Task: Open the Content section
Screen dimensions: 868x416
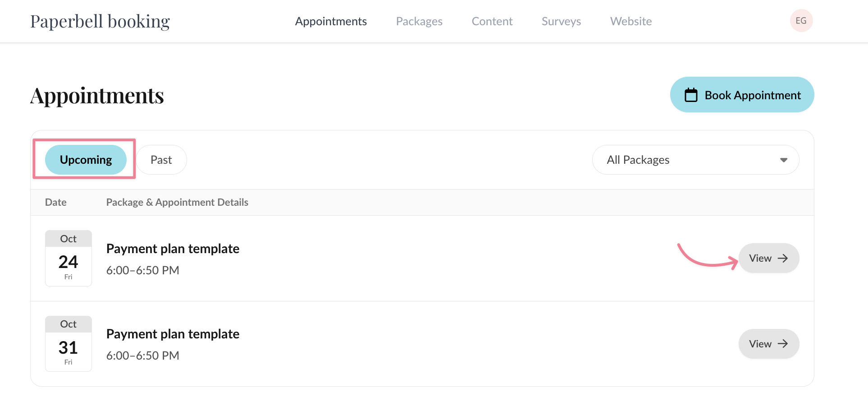Action: point(492,21)
